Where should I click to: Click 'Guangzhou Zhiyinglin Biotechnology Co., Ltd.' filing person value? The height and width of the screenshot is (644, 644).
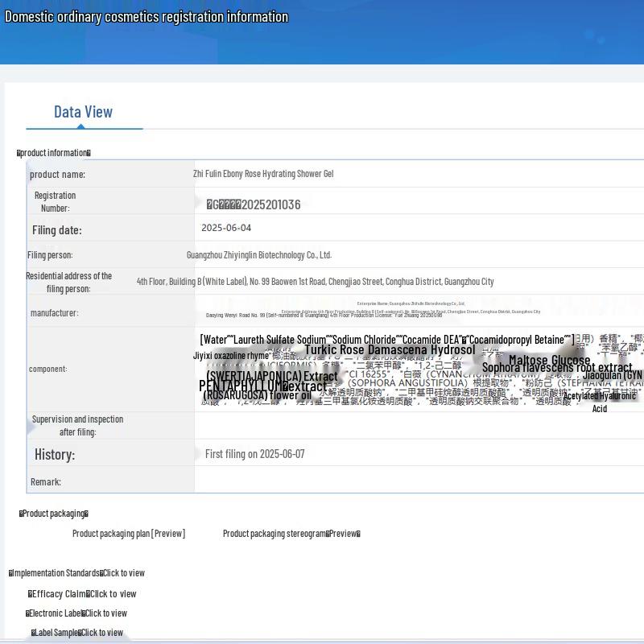coord(259,255)
